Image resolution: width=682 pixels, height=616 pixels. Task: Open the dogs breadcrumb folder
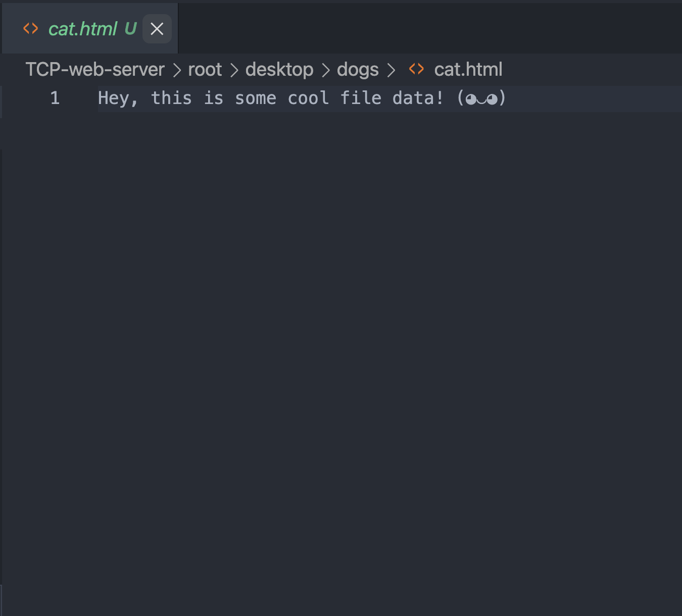coord(358,70)
